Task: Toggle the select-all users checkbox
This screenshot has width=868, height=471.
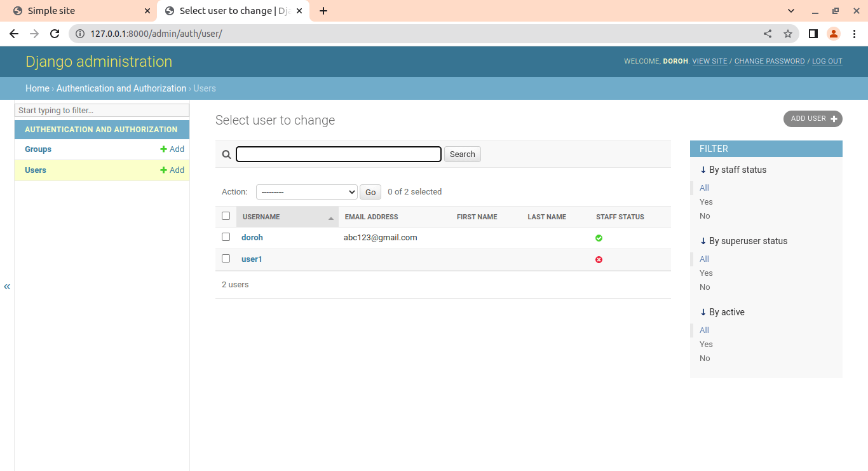Action: 226,216
